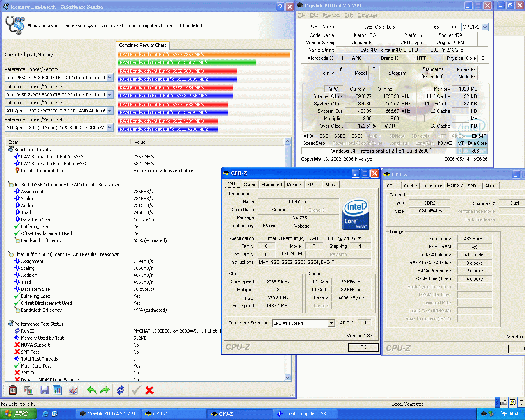Select the Combined Results Chart tab
Viewport: 525px width, 420px height.
[143, 45]
